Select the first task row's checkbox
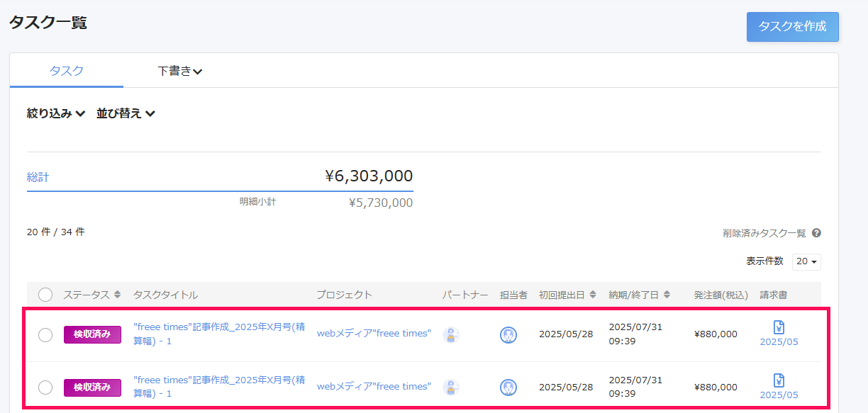This screenshot has height=413, width=868. coord(45,335)
